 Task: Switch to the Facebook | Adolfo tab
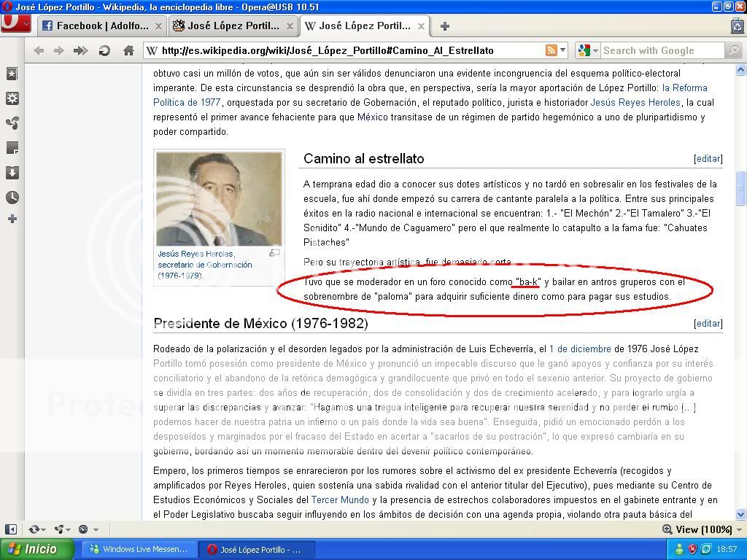click(x=102, y=26)
